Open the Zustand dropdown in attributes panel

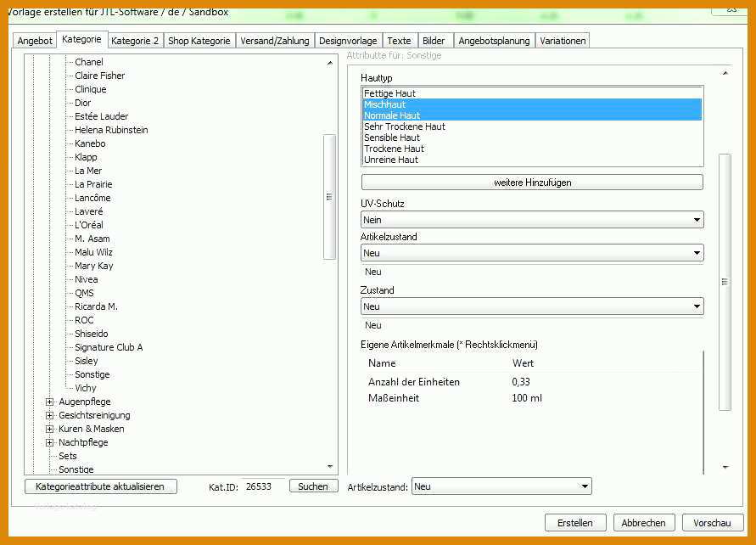click(x=532, y=306)
